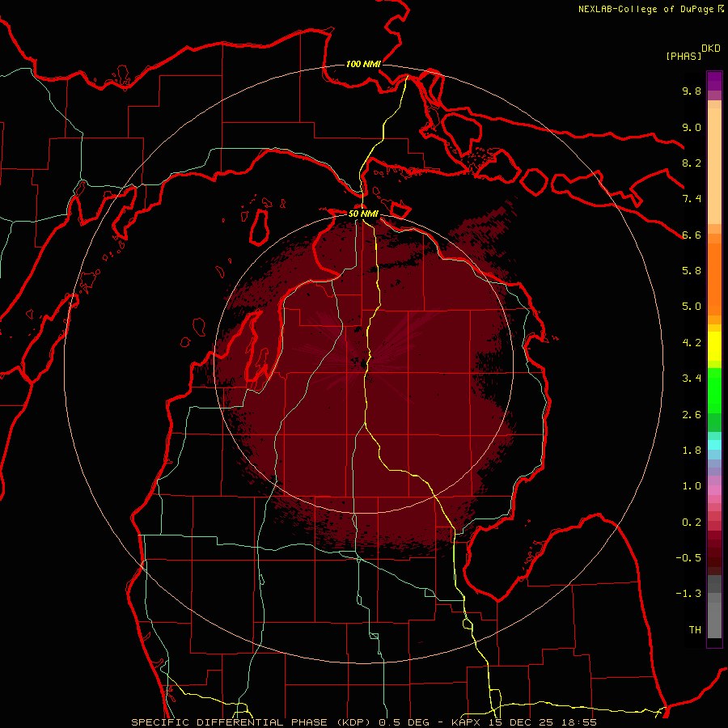Click the -0.5 legend value
The image size is (728, 728).
click(x=688, y=558)
